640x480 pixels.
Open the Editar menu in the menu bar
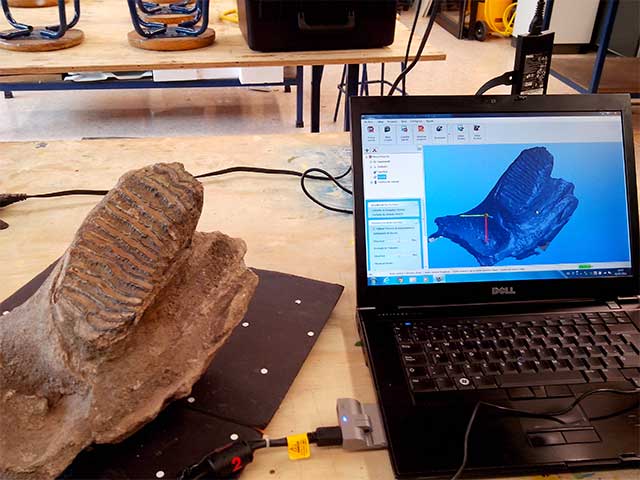pos(380,122)
